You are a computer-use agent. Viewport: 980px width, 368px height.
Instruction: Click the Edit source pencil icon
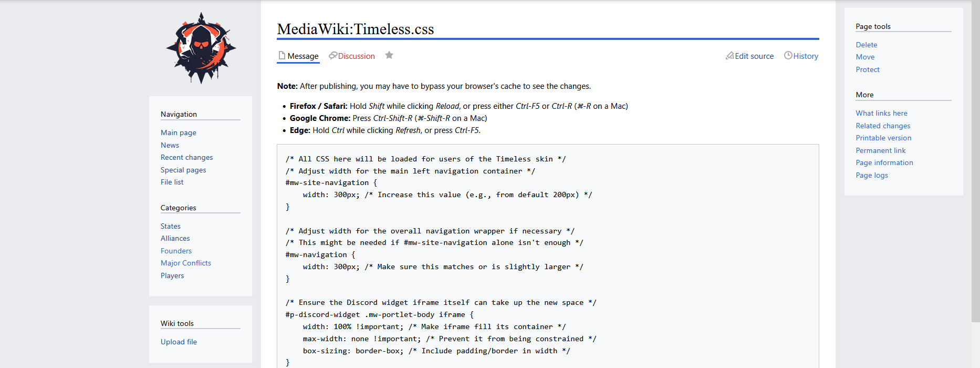(729, 56)
